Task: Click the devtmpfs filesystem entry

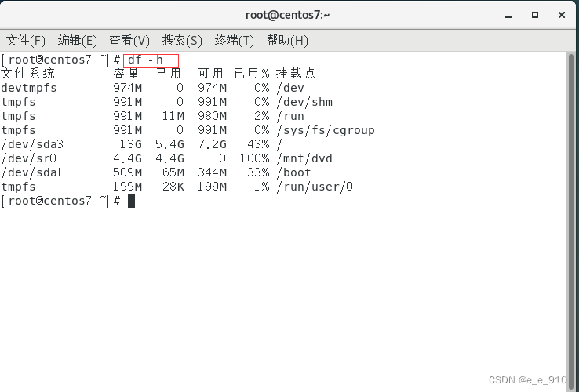Action: pyautogui.click(x=29, y=89)
